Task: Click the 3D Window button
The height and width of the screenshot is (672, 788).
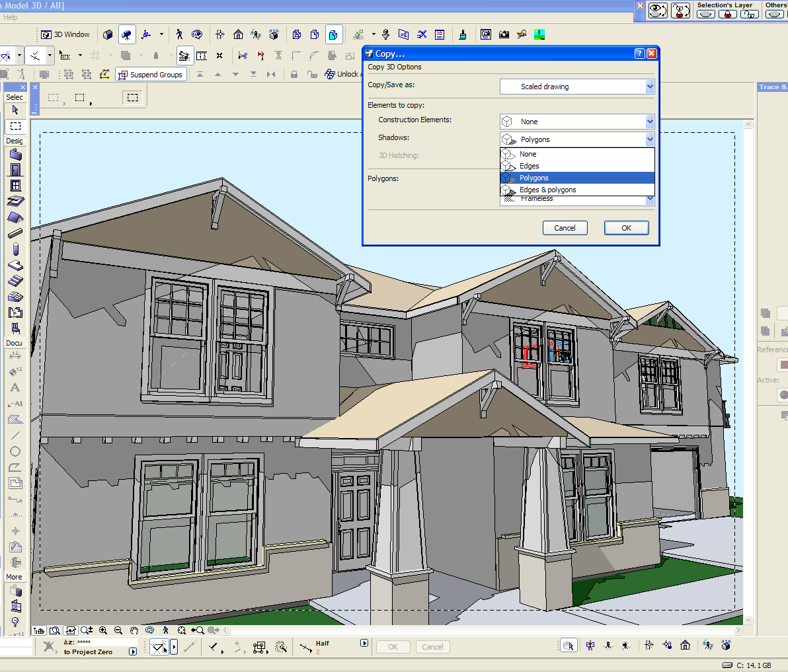Action: click(x=66, y=34)
